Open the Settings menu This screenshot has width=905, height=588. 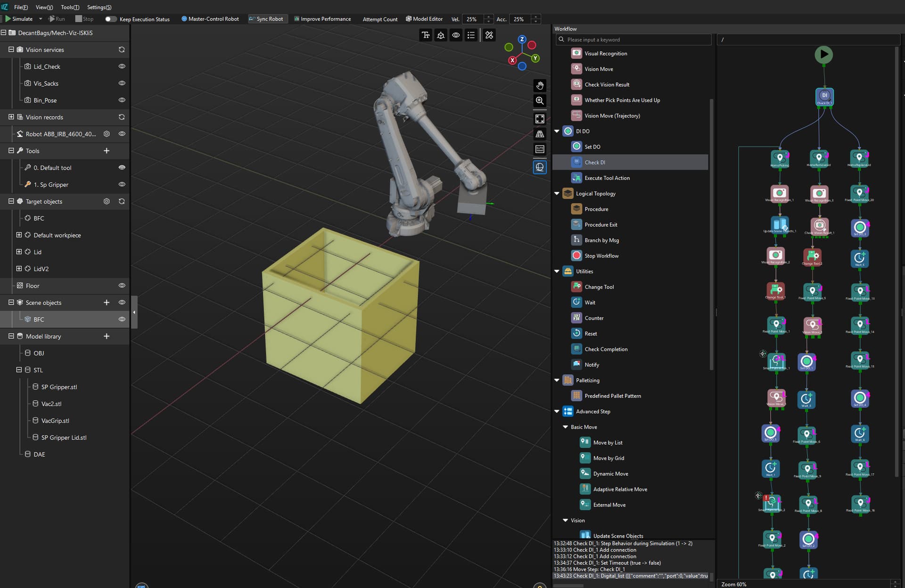(x=99, y=7)
